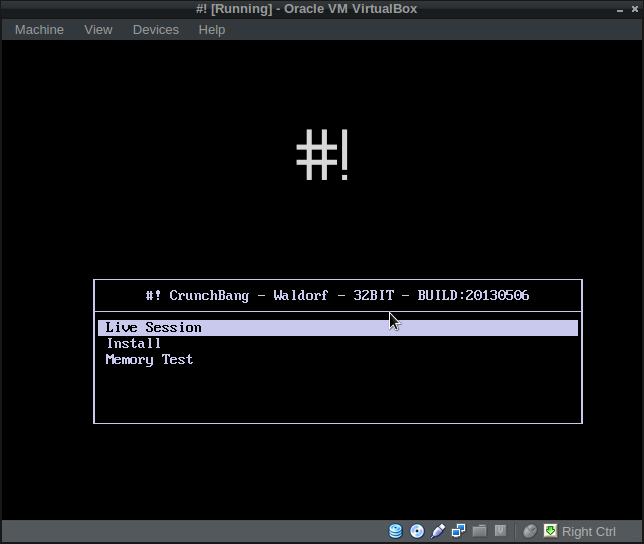
Task: Open the Machine menu
Action: pyautogui.click(x=39, y=30)
